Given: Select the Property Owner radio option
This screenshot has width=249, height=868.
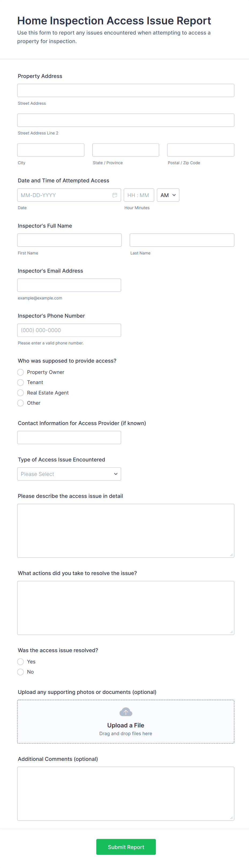Looking at the screenshot, I should [21, 372].
